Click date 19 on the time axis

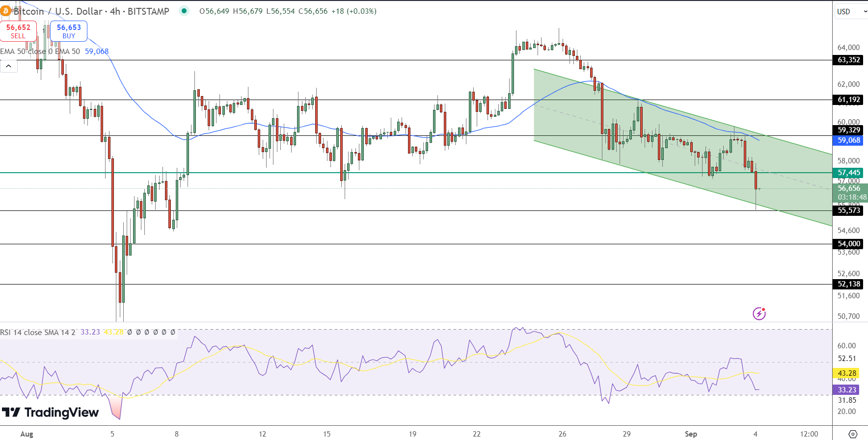(412, 434)
